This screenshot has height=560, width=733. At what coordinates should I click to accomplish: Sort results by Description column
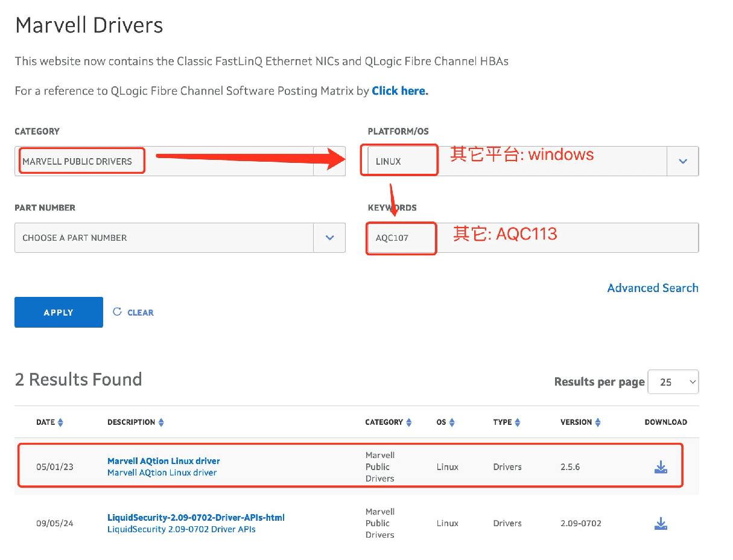[x=161, y=422]
